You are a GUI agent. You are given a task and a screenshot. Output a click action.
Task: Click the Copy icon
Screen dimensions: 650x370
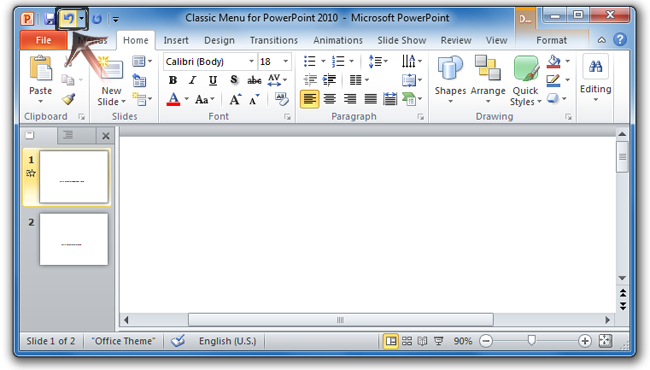point(68,79)
